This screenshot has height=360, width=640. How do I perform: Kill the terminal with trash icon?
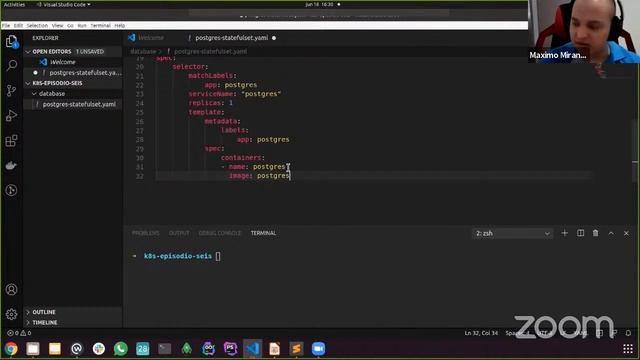pyautogui.click(x=596, y=233)
